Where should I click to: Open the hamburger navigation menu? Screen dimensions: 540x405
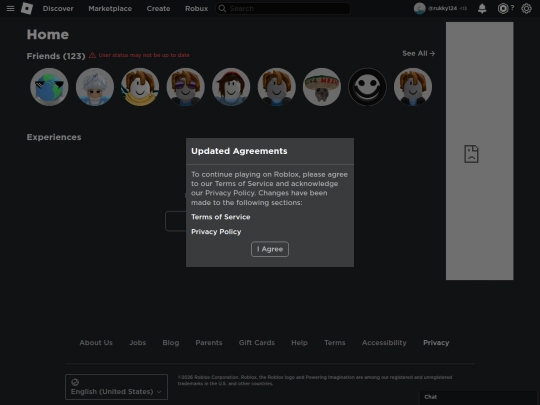click(11, 8)
